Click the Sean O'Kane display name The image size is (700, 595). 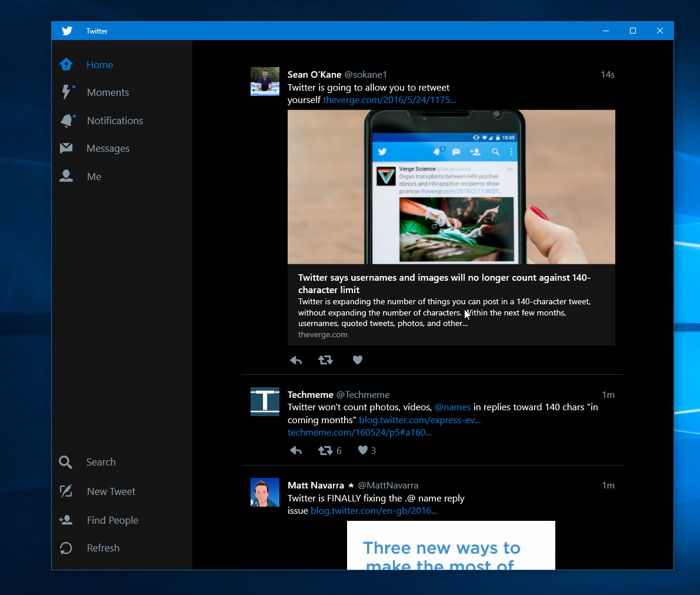[314, 75]
